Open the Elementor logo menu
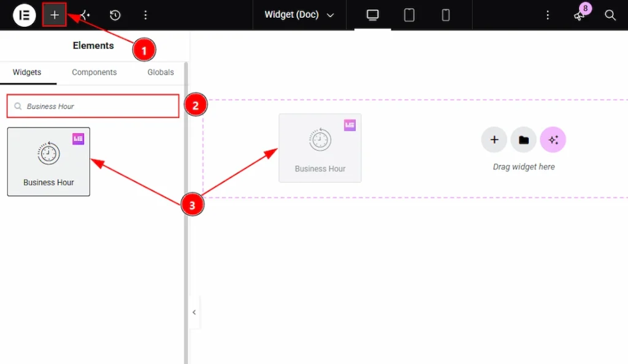 [24, 15]
